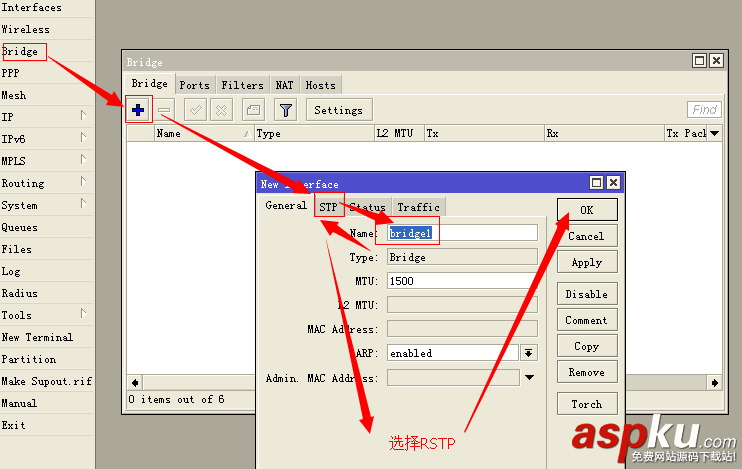This screenshot has height=469, width=742.
Task: Expand the Admin. MAC Address field arrow
Action: click(530, 378)
